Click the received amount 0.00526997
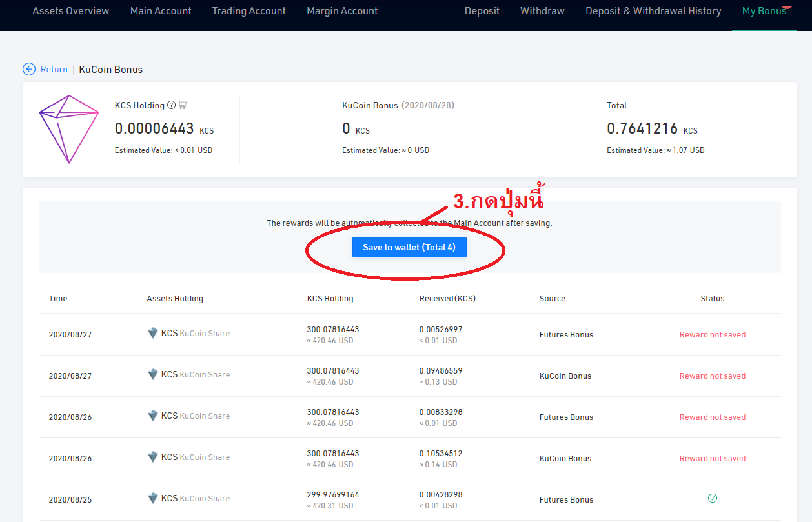 (x=441, y=330)
